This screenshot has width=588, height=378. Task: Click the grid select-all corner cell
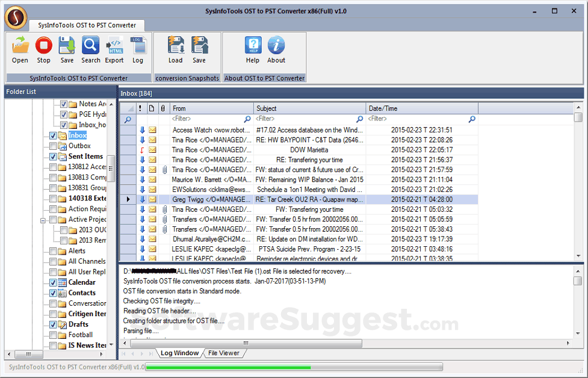point(128,108)
